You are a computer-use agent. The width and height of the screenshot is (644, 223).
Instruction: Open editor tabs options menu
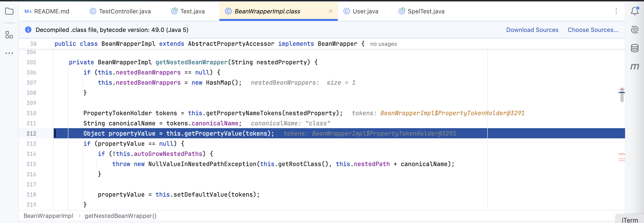616,11
